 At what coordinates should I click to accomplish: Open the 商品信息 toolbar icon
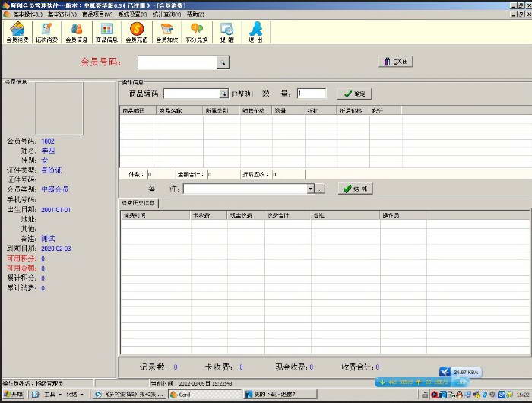[106, 32]
